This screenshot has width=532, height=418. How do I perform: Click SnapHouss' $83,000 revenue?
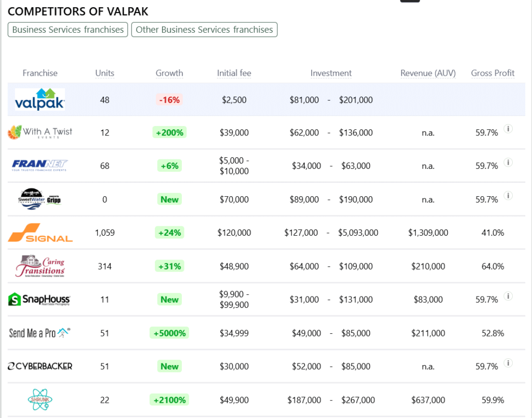tap(428, 299)
